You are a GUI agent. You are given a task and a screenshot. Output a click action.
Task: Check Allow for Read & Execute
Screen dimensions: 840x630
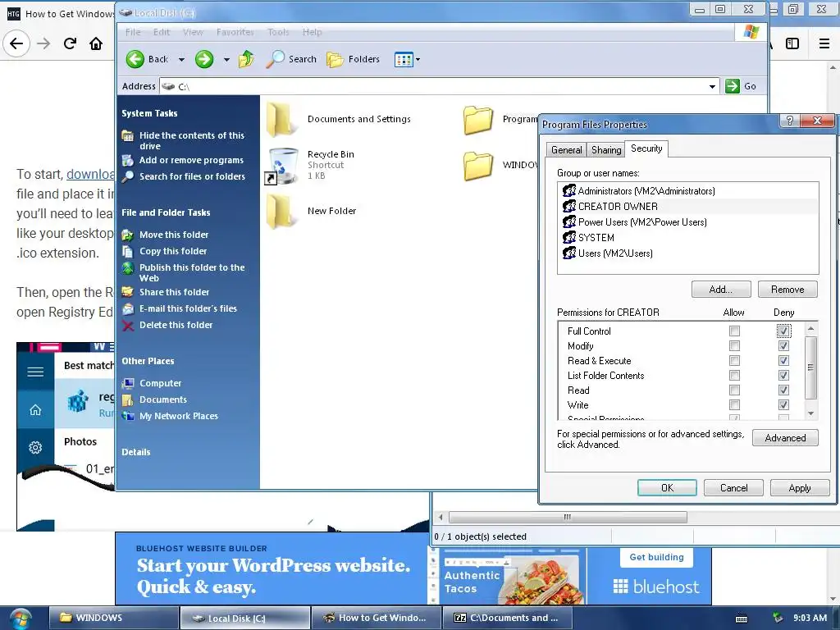coord(734,361)
